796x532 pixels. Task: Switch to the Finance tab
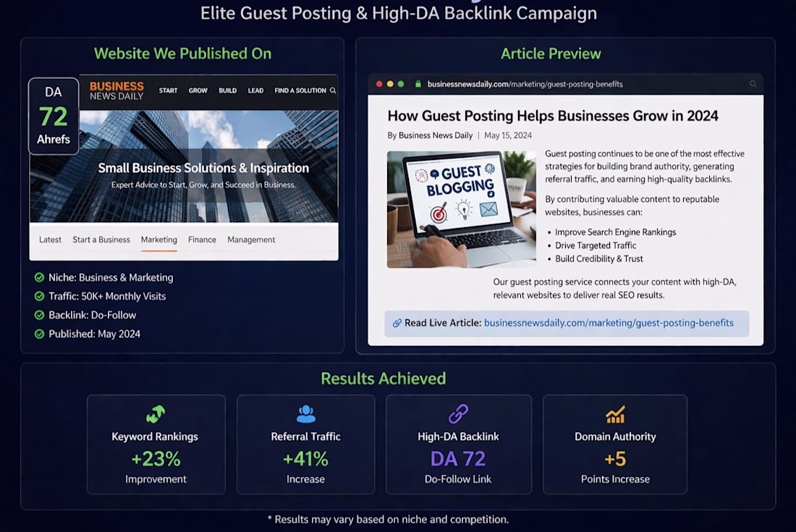click(x=202, y=240)
